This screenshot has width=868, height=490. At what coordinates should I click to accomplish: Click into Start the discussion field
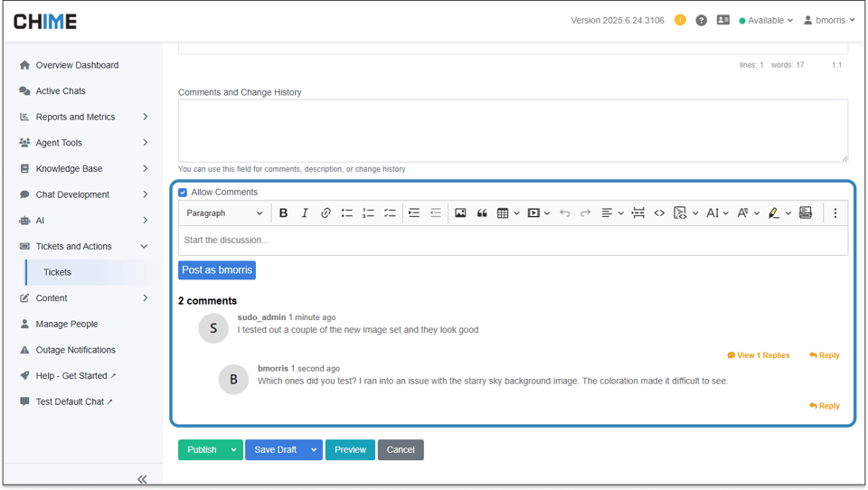pos(514,240)
